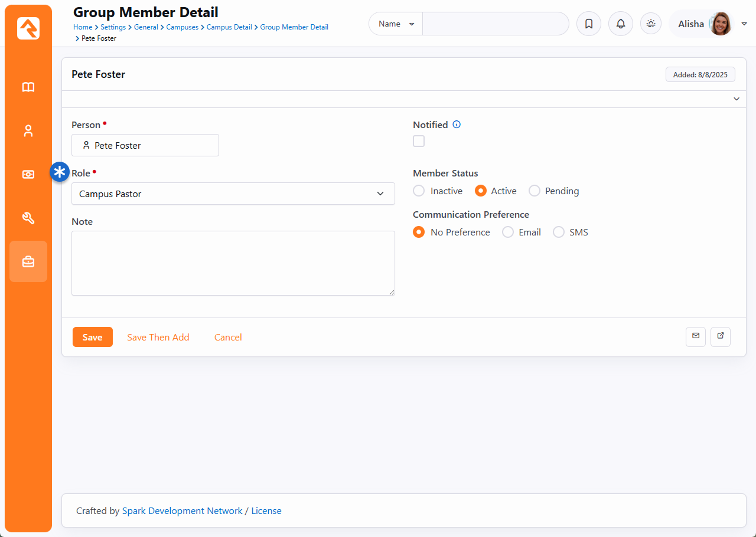This screenshot has height=537, width=756.
Task: Click the Rock logo icon in sidebar
Action: 28,28
